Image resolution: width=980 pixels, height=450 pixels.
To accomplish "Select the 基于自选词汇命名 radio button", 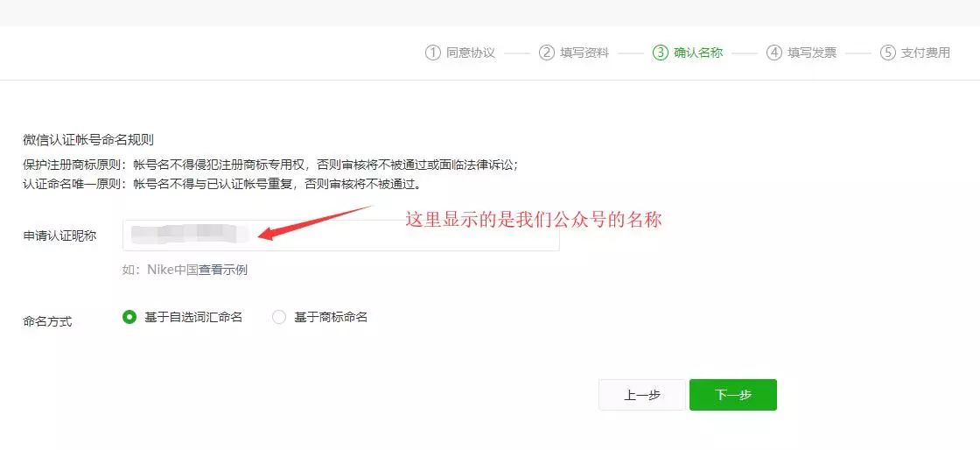I will tap(129, 318).
